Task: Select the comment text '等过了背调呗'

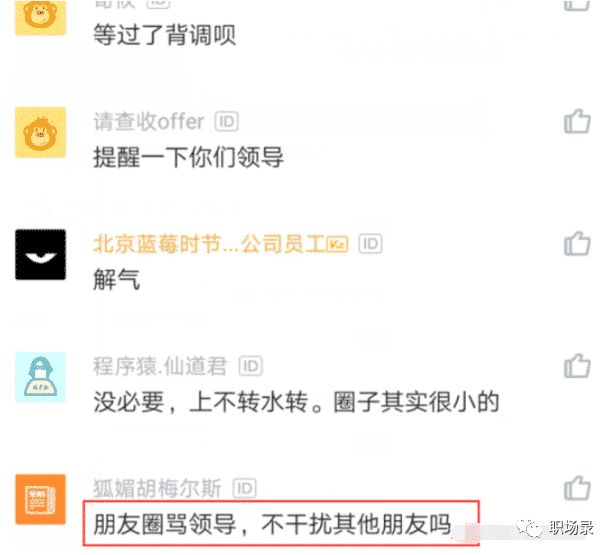Action: pyautogui.click(x=165, y=35)
